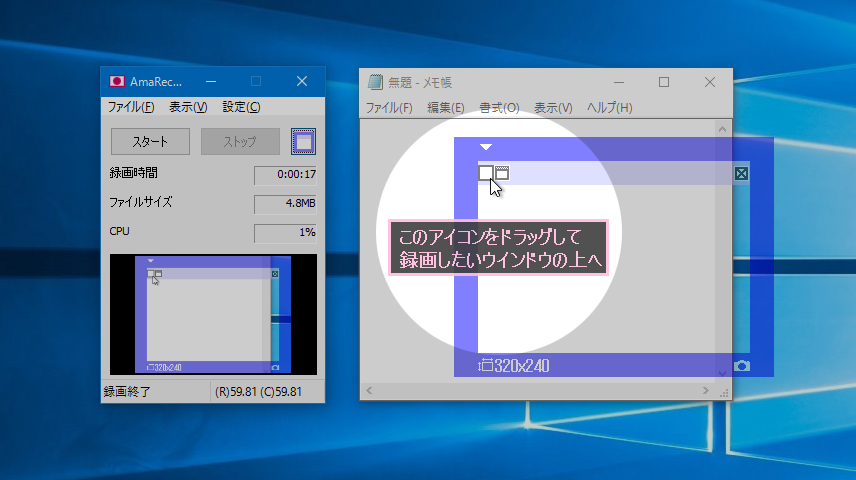Open the Notepad ヘルプ(H) menu

pyautogui.click(x=609, y=108)
